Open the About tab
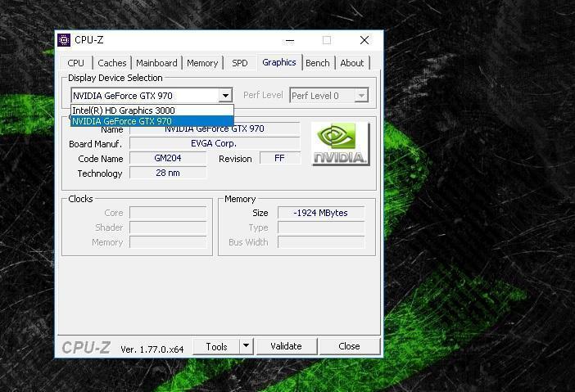Viewport: 575px width, 392px height. (352, 63)
